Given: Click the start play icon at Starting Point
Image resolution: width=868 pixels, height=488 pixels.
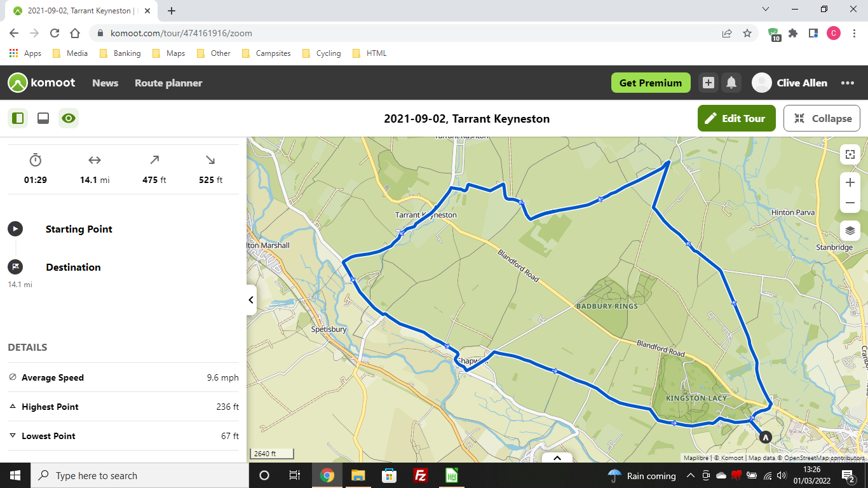Looking at the screenshot, I should 15,229.
